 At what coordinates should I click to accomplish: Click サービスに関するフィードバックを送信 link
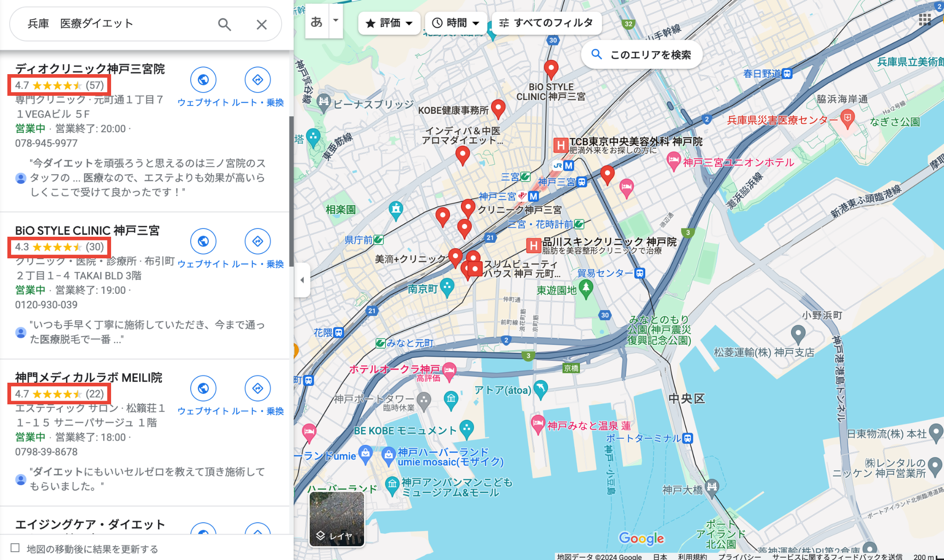tap(838, 556)
